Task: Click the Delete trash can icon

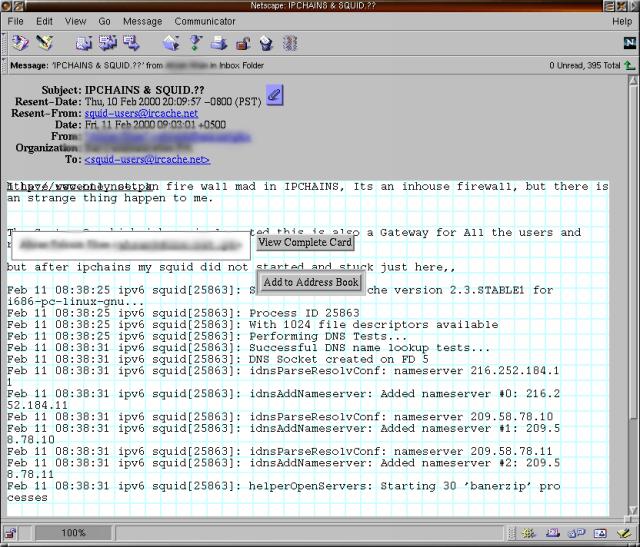Action: 266,43
